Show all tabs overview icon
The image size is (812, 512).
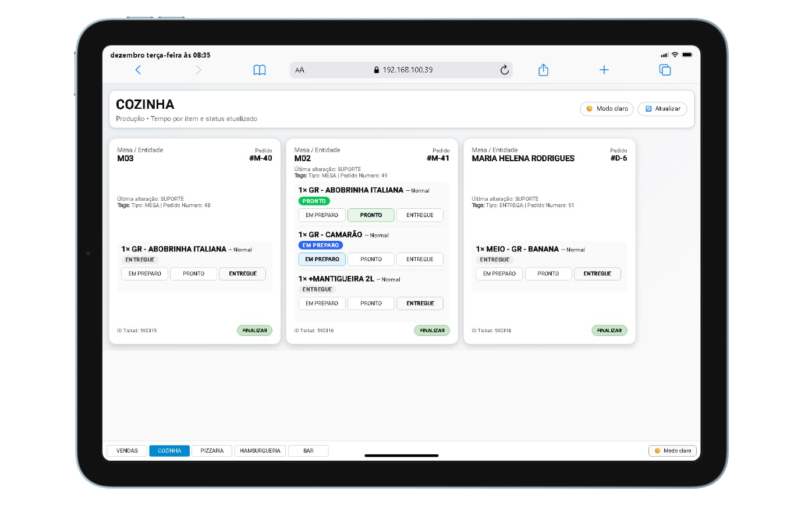pyautogui.click(x=665, y=70)
